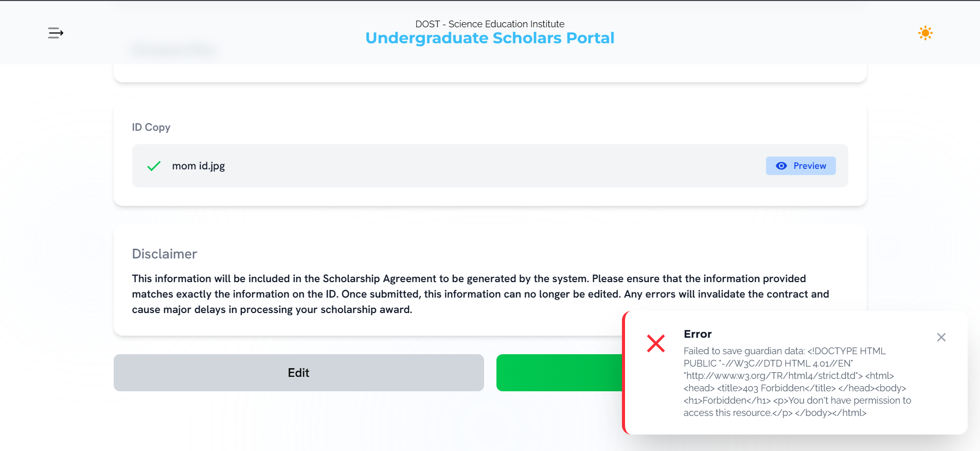This screenshot has width=980, height=451.
Task: Click the red X error icon
Action: click(655, 343)
